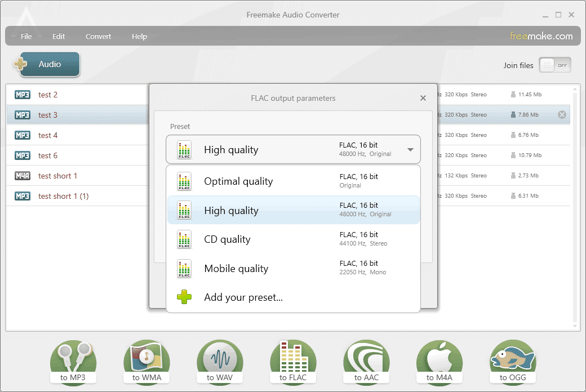Choose the CD quality preset
This screenshot has width=586, height=392.
click(x=294, y=239)
